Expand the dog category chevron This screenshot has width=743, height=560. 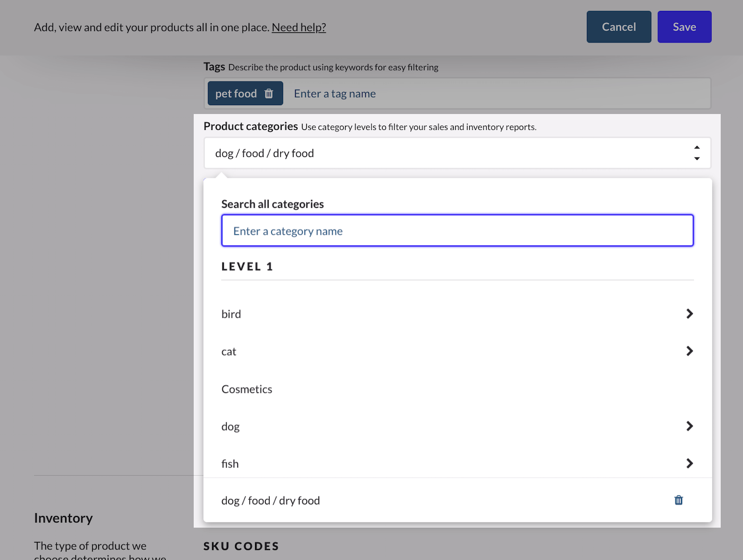[689, 426]
